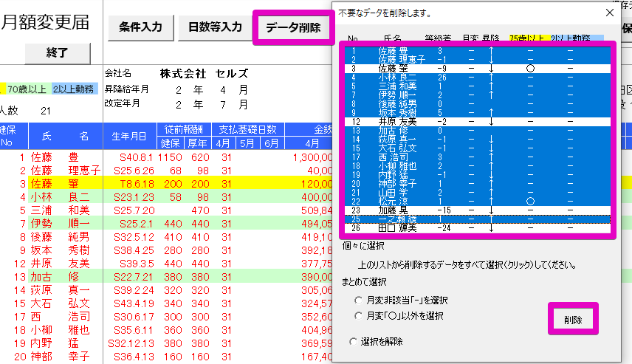Click birthdate cell S22.7.21 for 加古 修
The width and height of the screenshot is (632, 364).
[131, 276]
